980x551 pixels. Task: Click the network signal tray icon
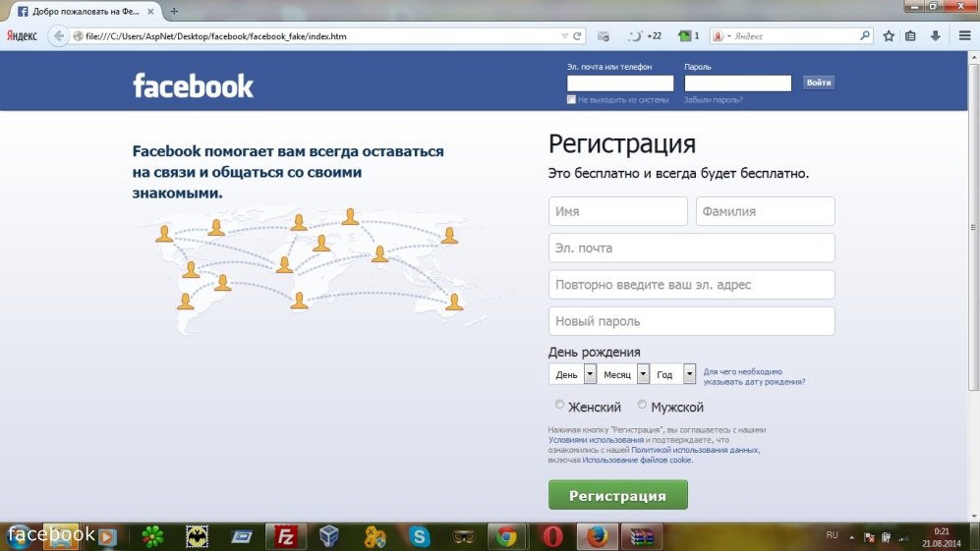coord(903,537)
